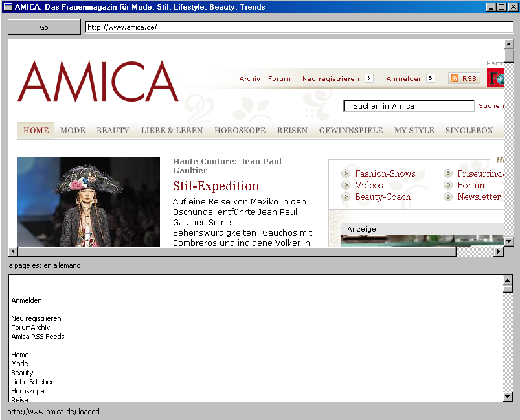Click the bullet icon beside Videos
The height and width of the screenshot is (420, 520).
point(346,185)
